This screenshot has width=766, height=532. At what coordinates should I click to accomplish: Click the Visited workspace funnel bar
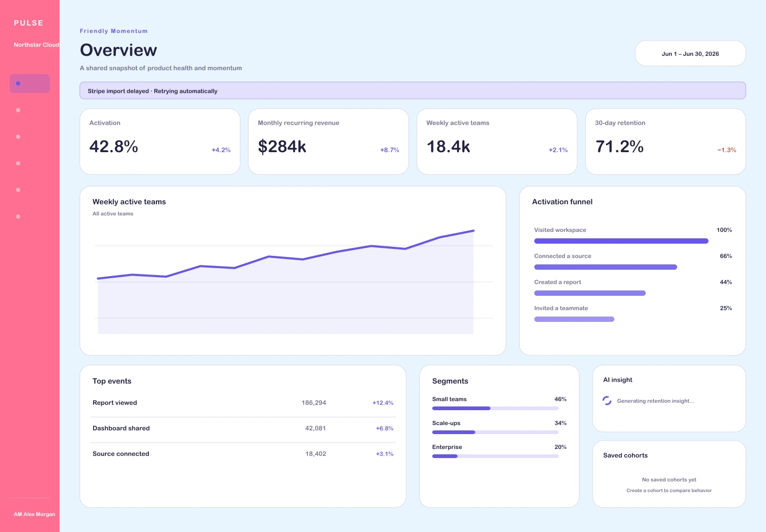621,241
